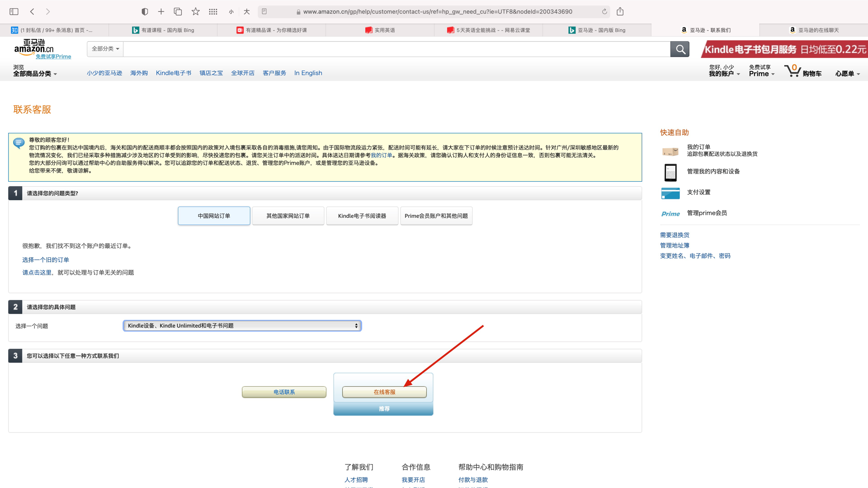Click the Safari share icon
Screen dimensions: 868x488
point(620,12)
